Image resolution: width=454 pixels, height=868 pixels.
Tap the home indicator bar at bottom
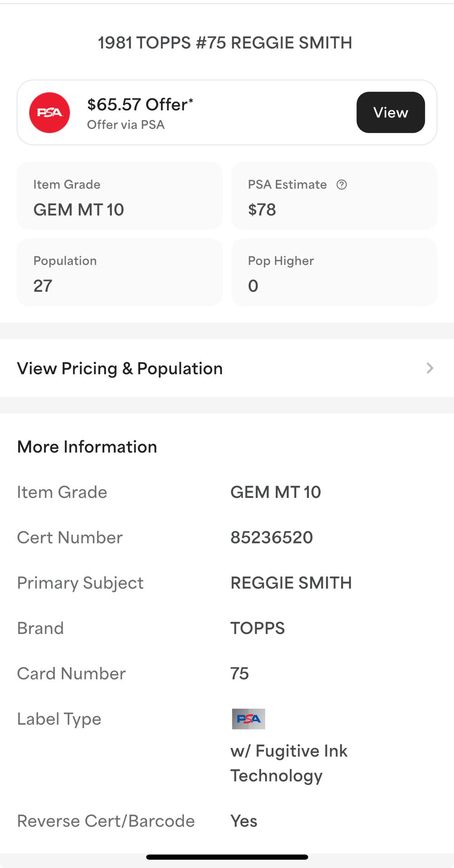227,857
